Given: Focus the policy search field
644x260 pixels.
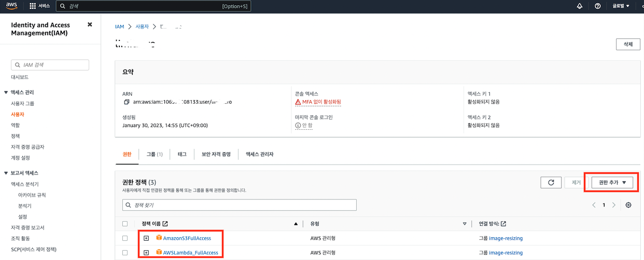Looking at the screenshot, I should [240, 205].
